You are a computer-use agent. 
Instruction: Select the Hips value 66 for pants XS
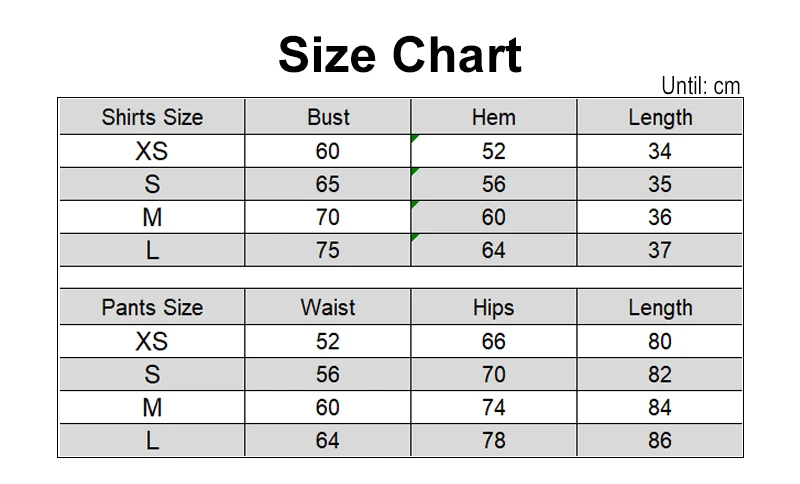tap(494, 341)
